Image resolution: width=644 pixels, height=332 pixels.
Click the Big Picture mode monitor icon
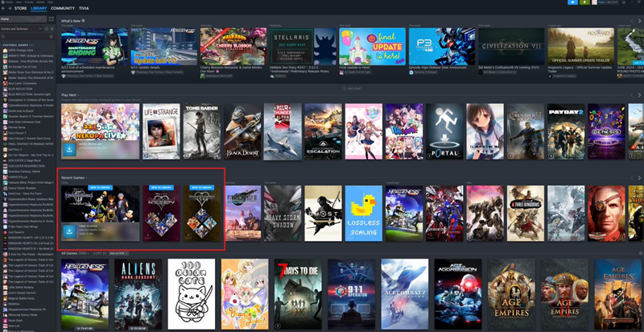coord(623,2)
